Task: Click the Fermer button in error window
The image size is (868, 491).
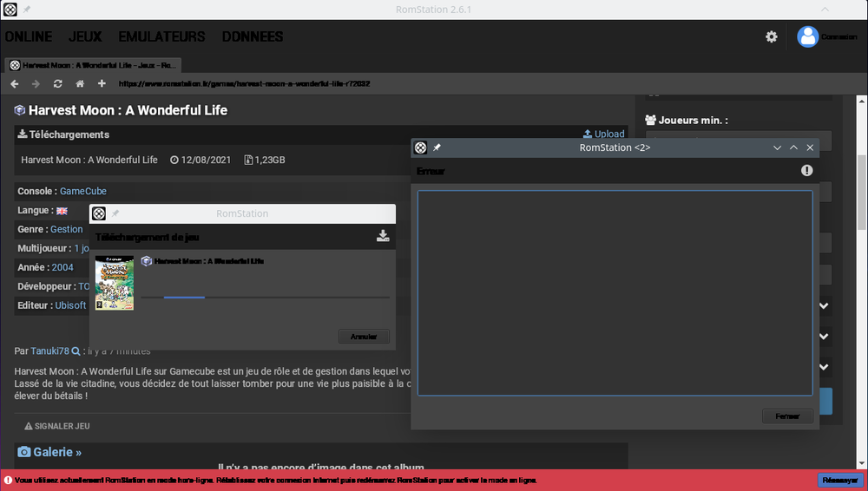Action: 787,416
